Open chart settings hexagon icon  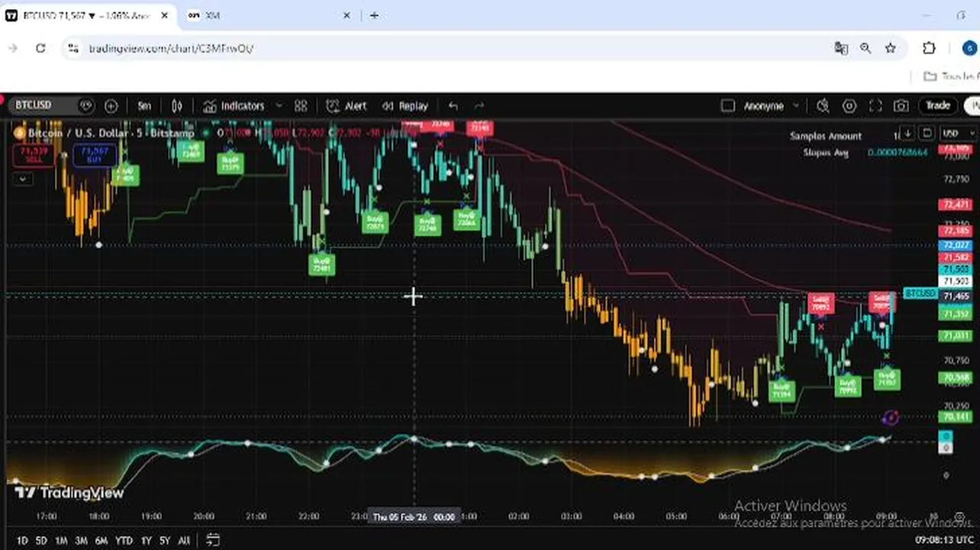(849, 106)
